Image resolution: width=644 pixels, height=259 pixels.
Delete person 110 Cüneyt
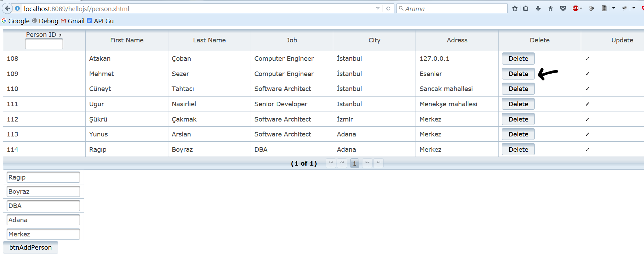coord(518,89)
